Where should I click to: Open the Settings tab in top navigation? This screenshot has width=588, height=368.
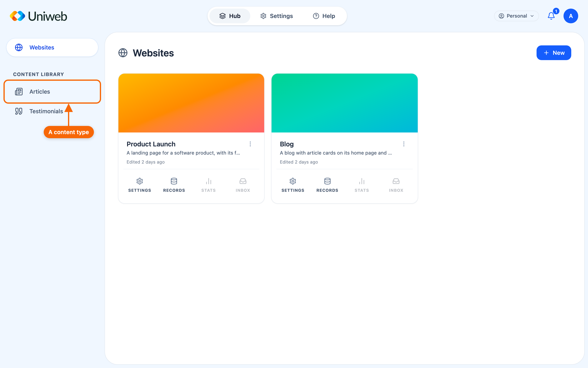tap(276, 16)
